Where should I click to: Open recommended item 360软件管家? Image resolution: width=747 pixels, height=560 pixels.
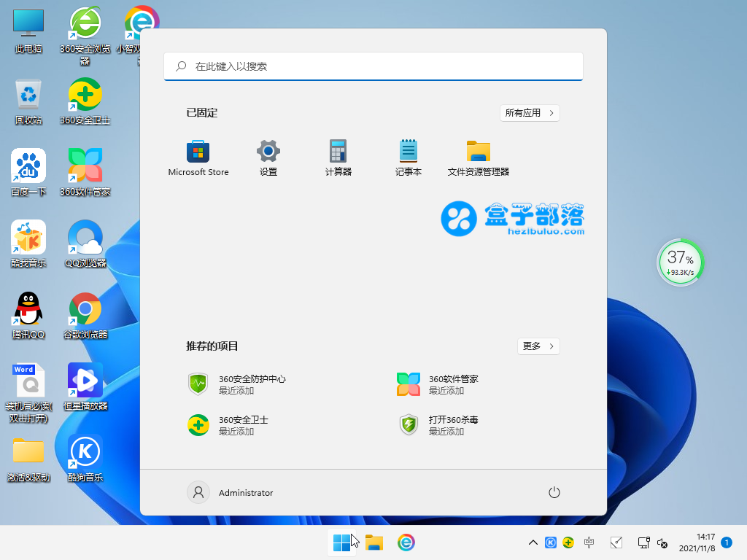click(x=438, y=384)
